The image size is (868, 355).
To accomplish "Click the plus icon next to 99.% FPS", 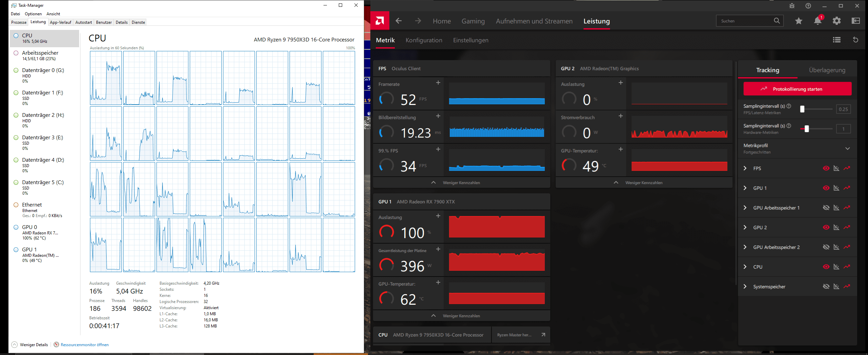I will 438,149.
